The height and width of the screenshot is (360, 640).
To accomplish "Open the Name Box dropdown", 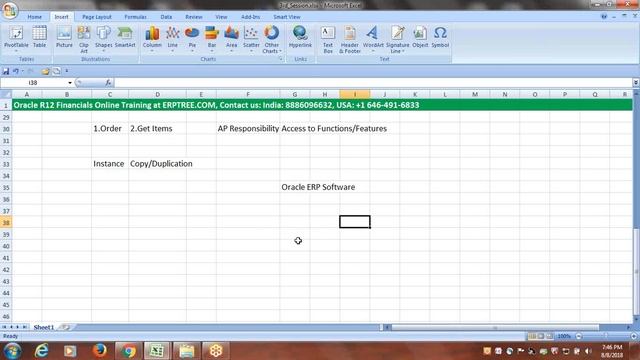I will point(70,83).
